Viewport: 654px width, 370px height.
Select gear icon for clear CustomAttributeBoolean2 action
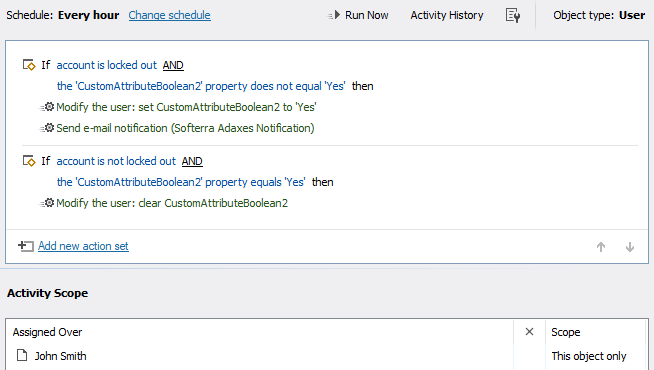click(47, 203)
